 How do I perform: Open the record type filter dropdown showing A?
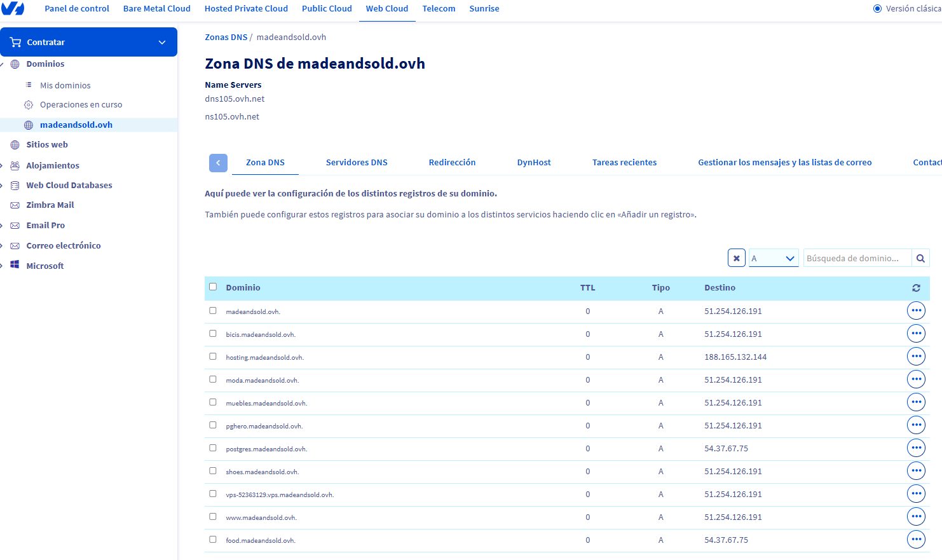pos(774,258)
